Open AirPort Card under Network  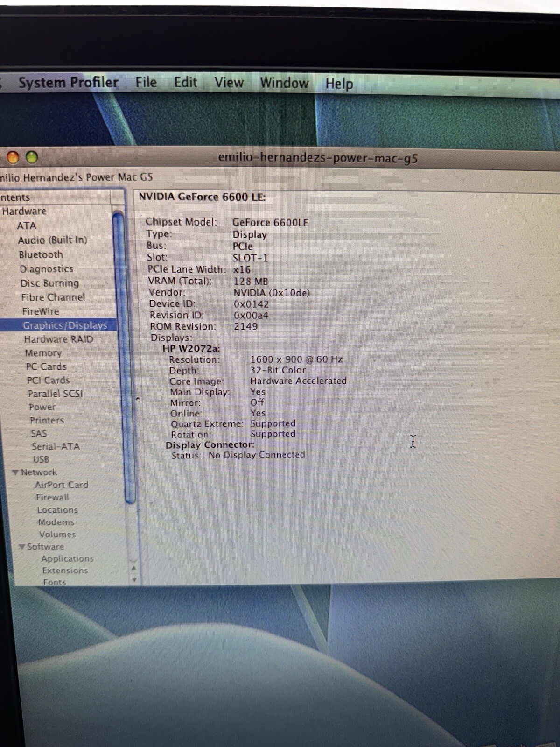(62, 485)
